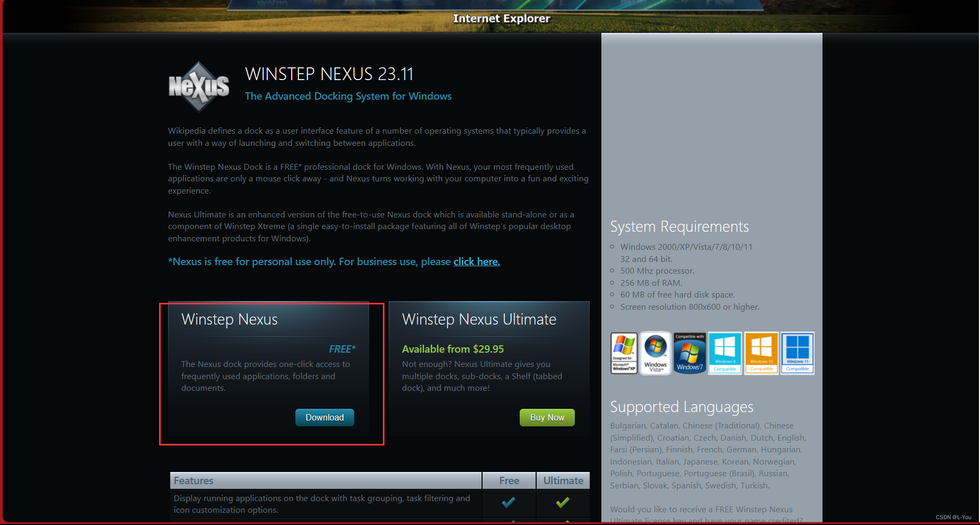This screenshot has height=525, width=980.
Task: Click the Windows Vista compatibility badge
Action: 655,353
